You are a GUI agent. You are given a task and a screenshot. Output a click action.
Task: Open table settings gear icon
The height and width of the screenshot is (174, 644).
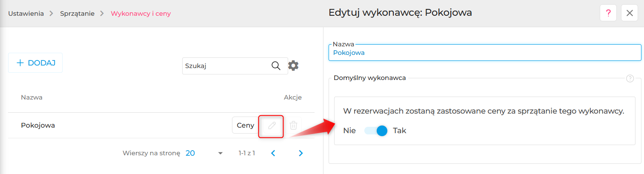(293, 66)
